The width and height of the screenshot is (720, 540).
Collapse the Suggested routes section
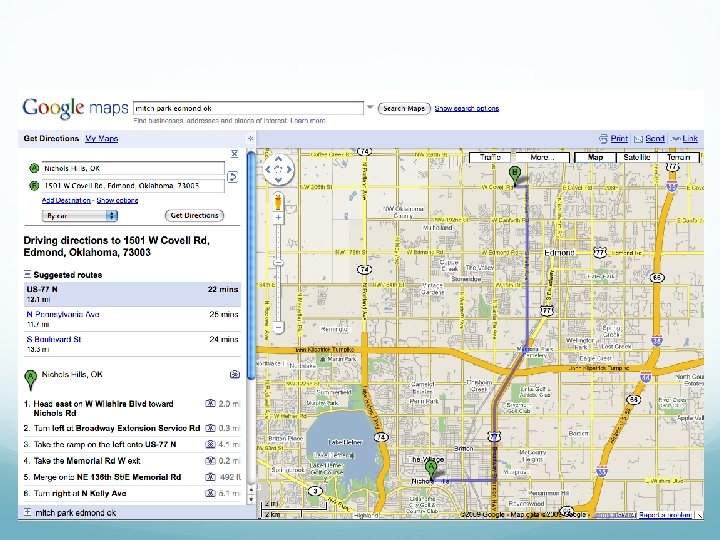pyautogui.click(x=28, y=274)
